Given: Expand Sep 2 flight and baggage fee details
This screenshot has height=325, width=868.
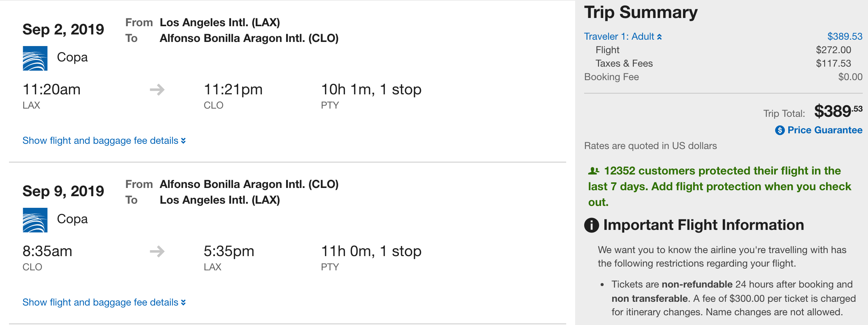Looking at the screenshot, I should pyautogui.click(x=104, y=141).
